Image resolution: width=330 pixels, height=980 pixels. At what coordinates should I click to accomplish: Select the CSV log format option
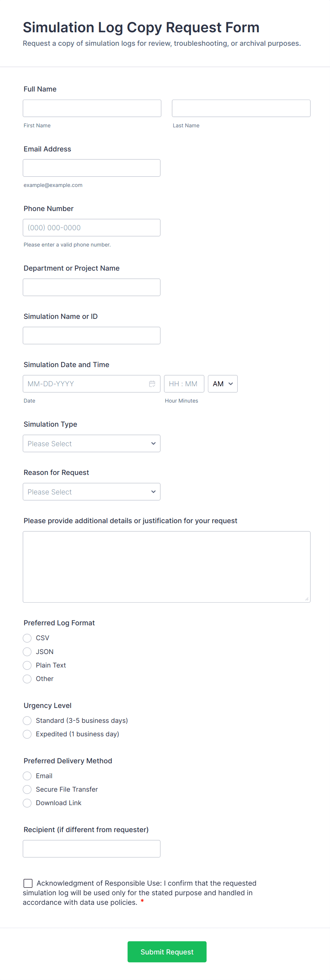27,638
